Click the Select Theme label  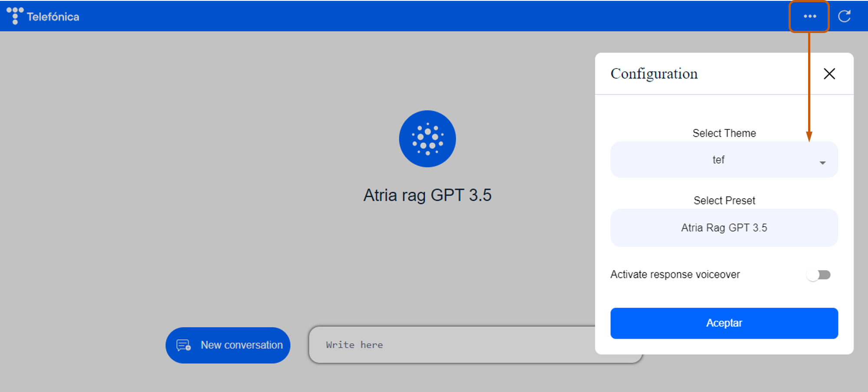click(x=724, y=133)
